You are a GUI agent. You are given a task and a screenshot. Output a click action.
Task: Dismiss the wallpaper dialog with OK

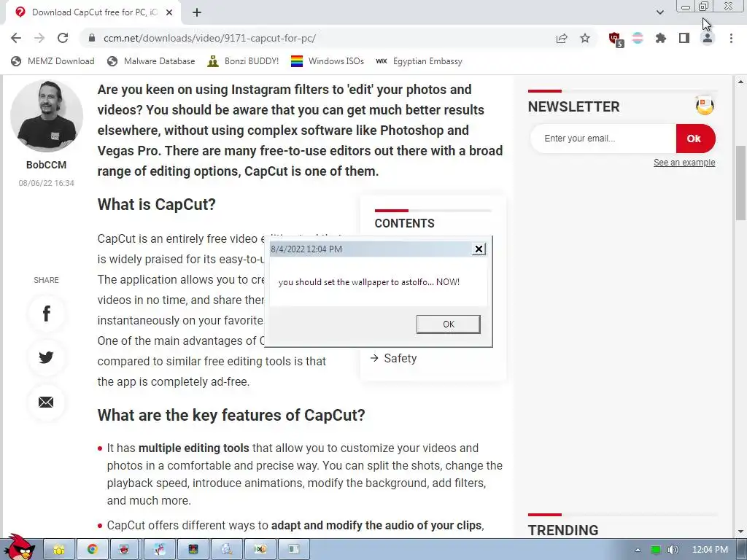point(449,324)
